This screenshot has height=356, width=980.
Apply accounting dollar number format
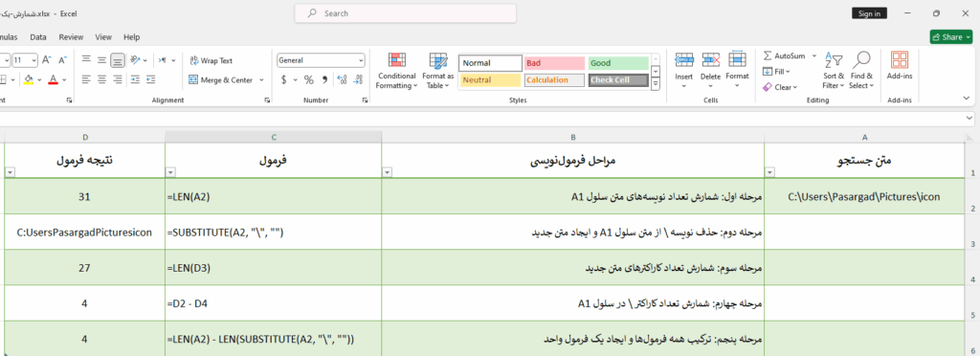283,80
